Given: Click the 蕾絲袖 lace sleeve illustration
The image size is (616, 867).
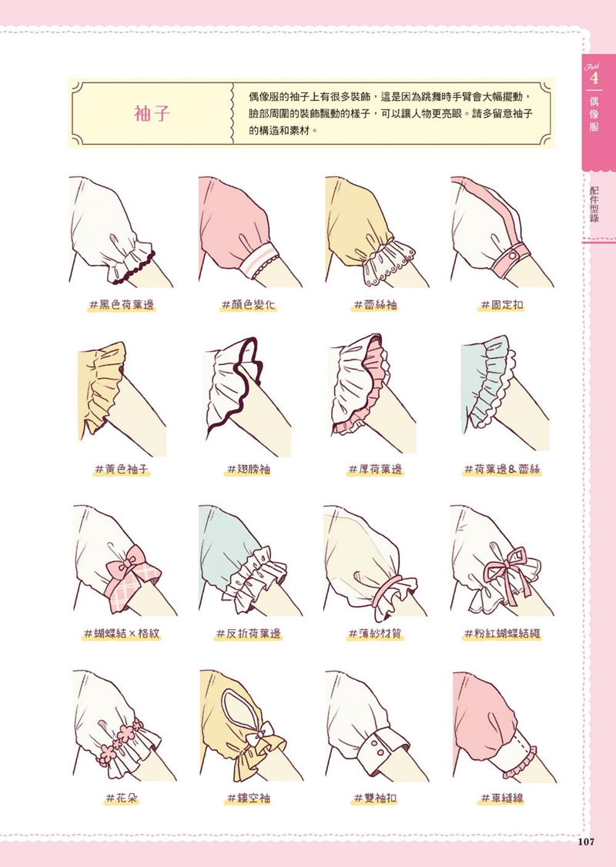Looking at the screenshot, I should 377,232.
